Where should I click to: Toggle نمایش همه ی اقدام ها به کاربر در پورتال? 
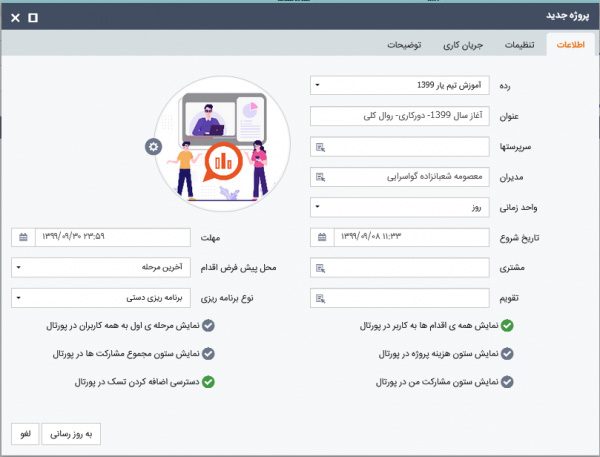[x=507, y=326]
